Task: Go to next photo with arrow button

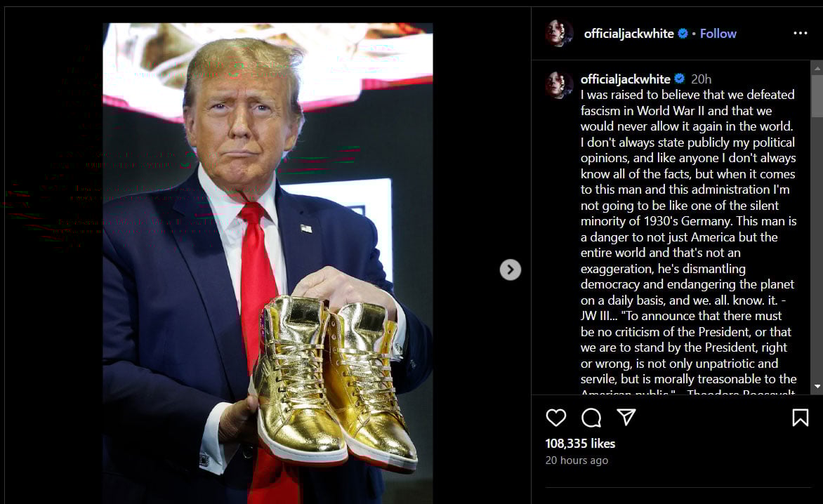Action: [511, 270]
